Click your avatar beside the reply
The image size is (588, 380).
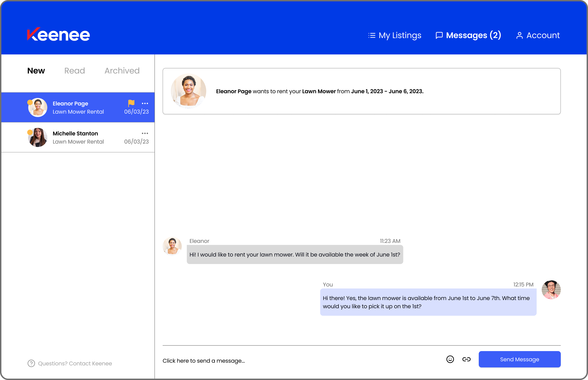[x=551, y=290]
